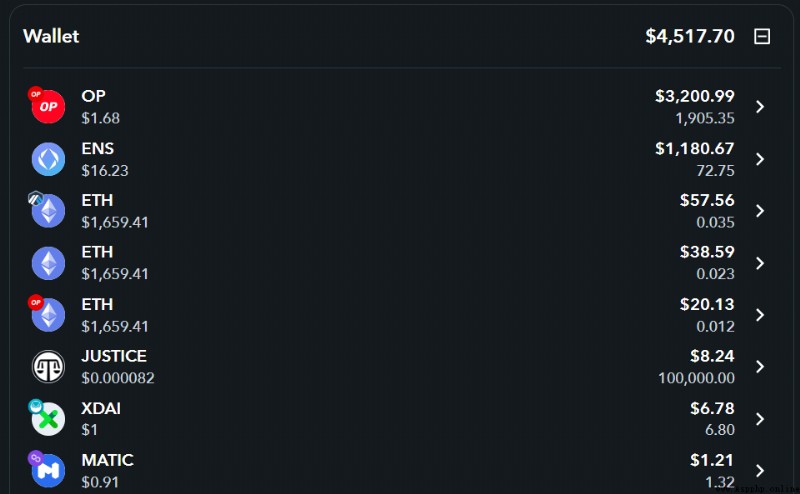Screen dimensions: 800x494
Task: Collapse the Wallet section
Action: tap(762, 36)
